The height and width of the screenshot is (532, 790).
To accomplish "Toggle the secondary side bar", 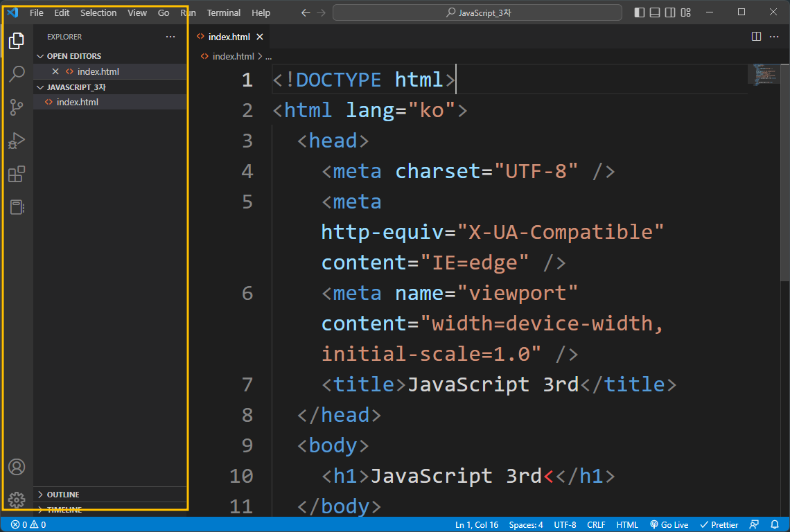I will pos(669,12).
